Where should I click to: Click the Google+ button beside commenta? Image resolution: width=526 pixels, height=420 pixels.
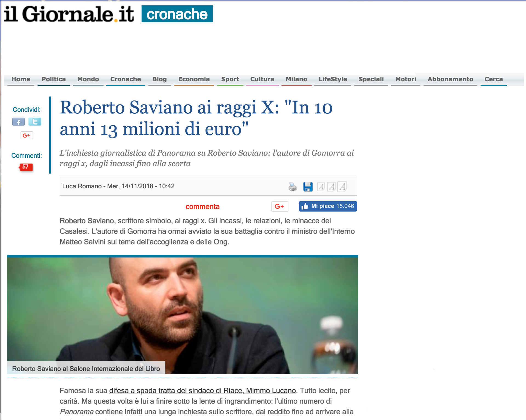280,206
